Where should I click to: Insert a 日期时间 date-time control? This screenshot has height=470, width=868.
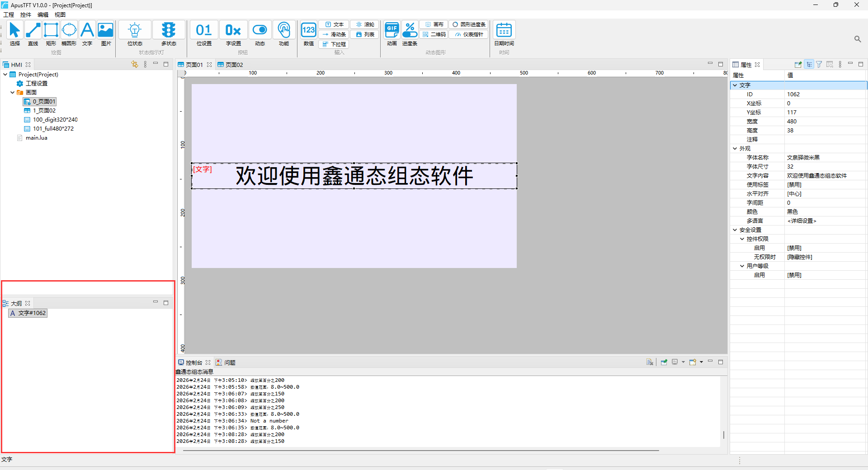tap(504, 34)
